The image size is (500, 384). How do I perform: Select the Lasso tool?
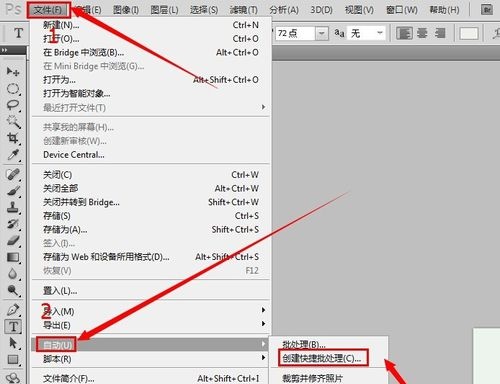pos(13,105)
